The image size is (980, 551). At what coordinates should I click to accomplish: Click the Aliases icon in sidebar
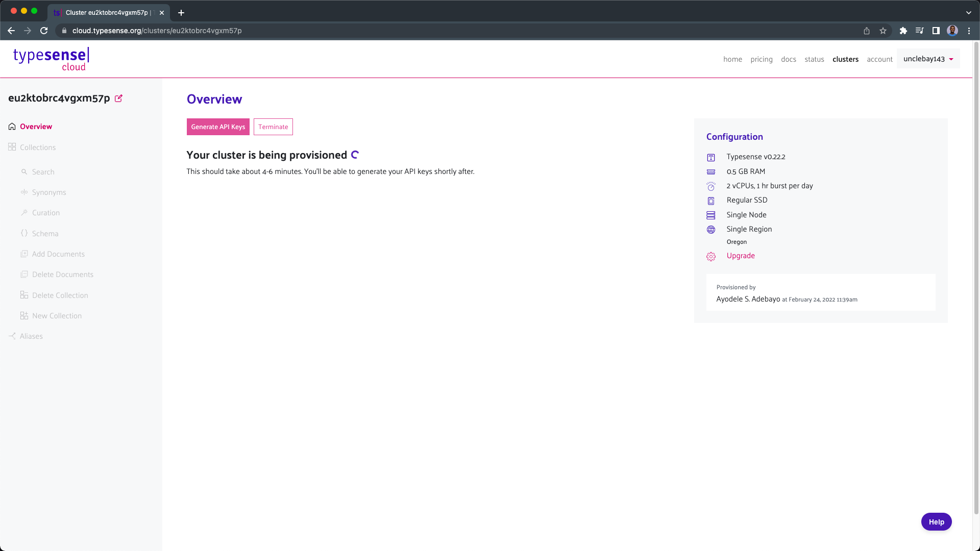pos(12,336)
